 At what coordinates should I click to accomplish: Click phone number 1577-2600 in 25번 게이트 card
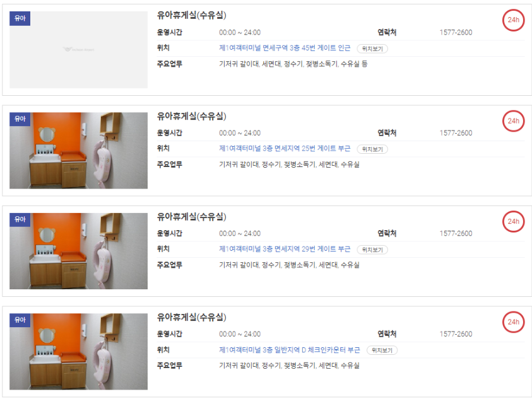point(456,133)
